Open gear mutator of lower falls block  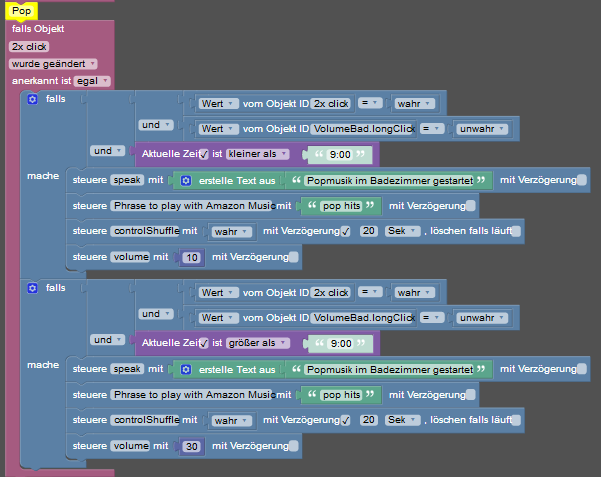[33, 288]
